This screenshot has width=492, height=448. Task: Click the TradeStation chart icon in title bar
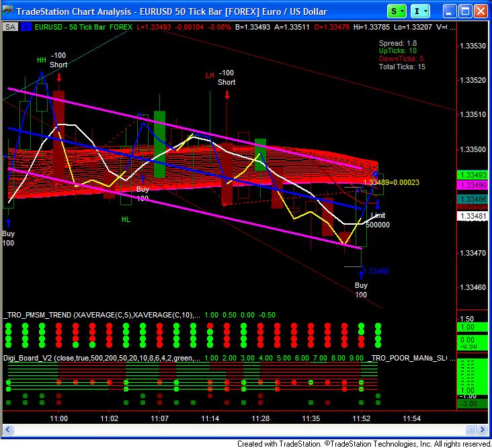7,11
